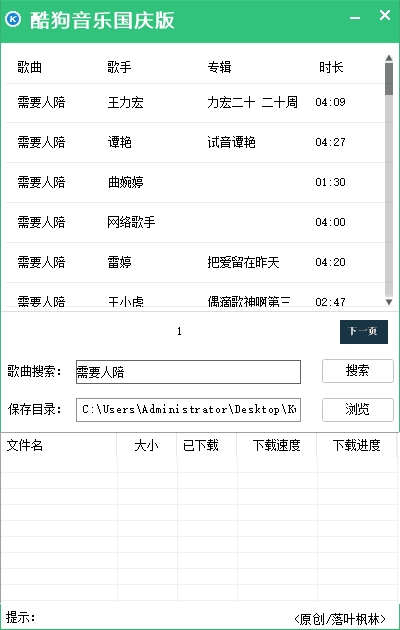Viewport: 400px width, 630px height.
Task: Click singer name 王力宏
Action: (x=125, y=102)
